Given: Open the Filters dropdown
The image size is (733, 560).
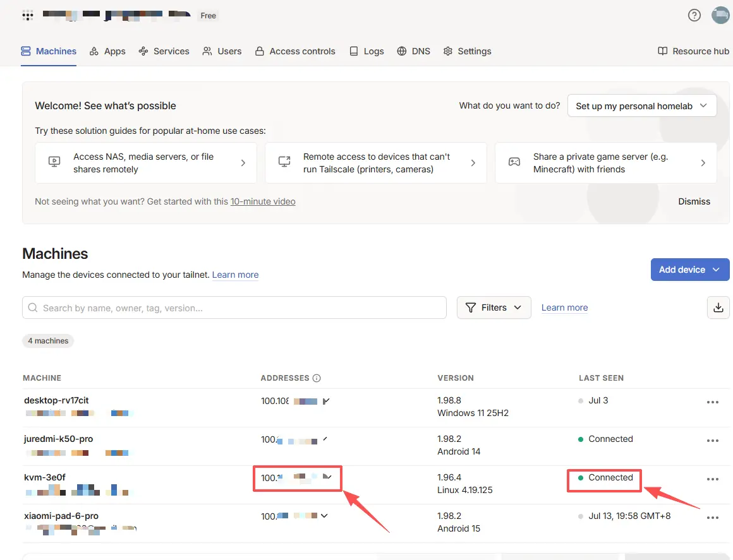Looking at the screenshot, I should pos(494,308).
